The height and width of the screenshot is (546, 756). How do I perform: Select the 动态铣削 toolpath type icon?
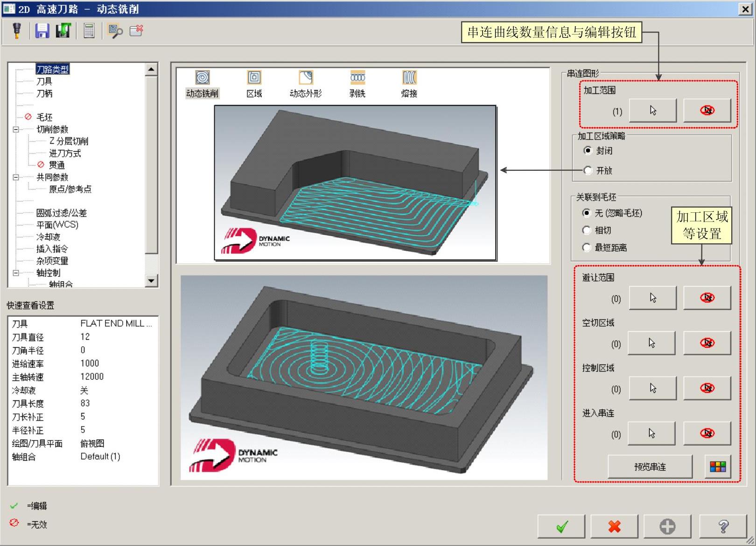tap(202, 78)
